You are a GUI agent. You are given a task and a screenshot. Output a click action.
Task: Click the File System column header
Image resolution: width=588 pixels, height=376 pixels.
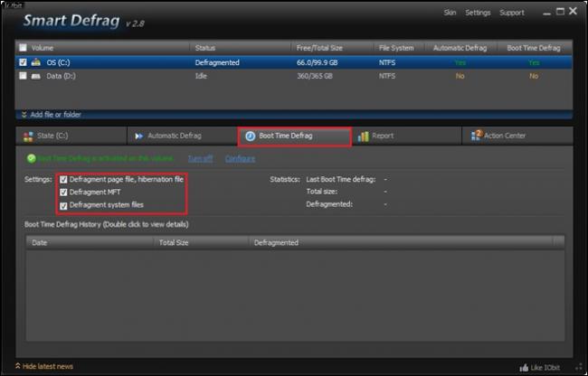(396, 48)
